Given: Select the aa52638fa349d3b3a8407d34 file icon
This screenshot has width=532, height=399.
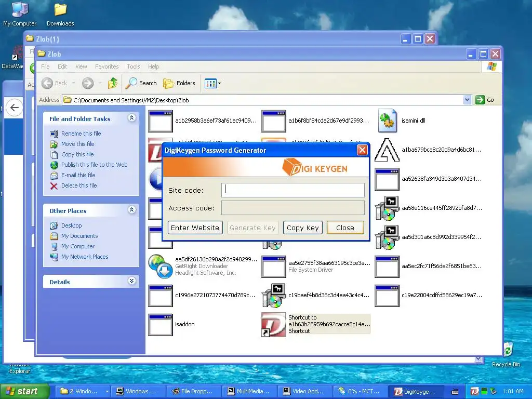Looking at the screenshot, I should [x=387, y=179].
